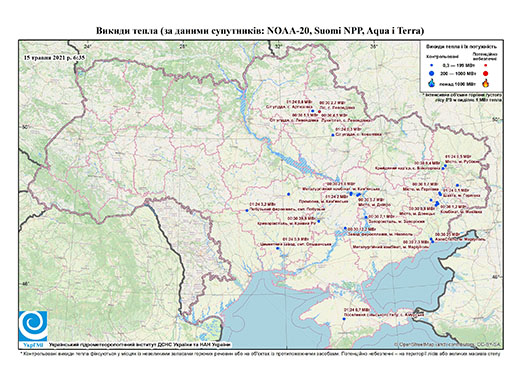Click the blue flame legend symbol

click(x=432, y=83)
